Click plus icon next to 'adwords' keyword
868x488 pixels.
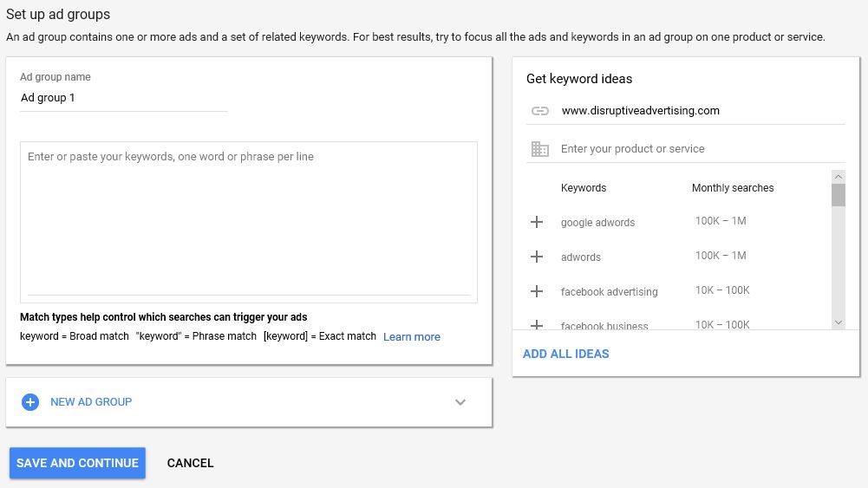click(x=537, y=257)
